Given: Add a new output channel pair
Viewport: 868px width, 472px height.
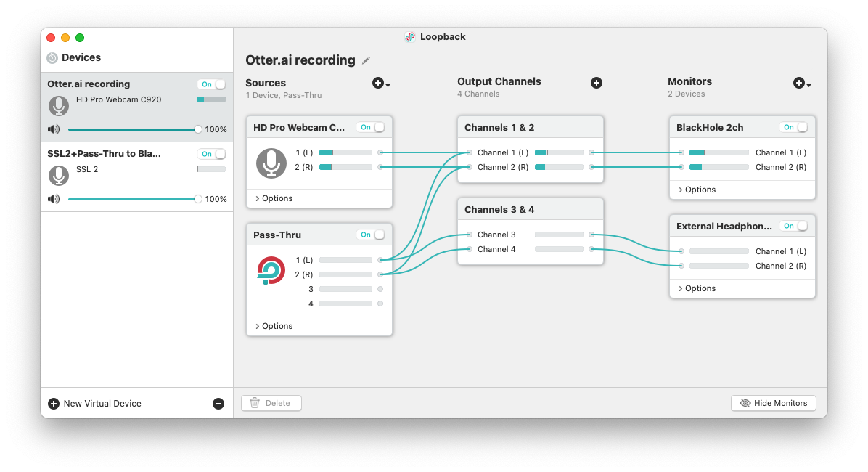Looking at the screenshot, I should tap(596, 83).
